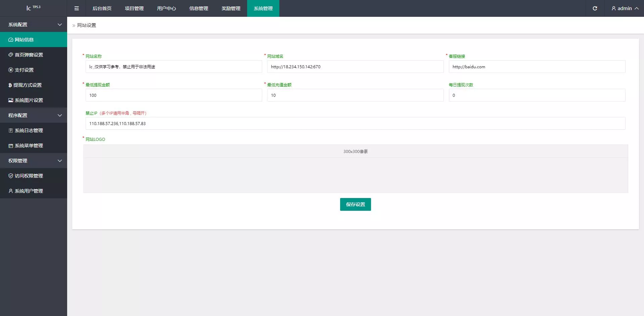644x316 pixels.
Task: Open 支付设置 payment settings in the sidebar
Action: (24, 70)
